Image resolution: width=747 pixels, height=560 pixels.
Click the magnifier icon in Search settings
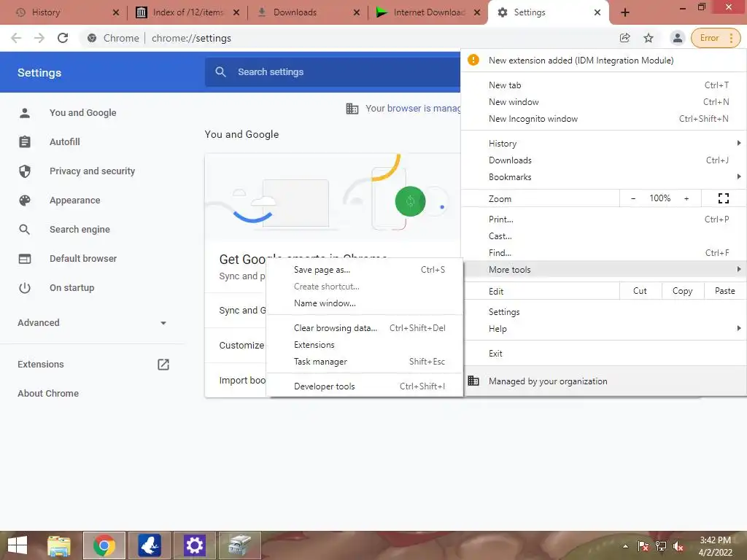pos(220,72)
